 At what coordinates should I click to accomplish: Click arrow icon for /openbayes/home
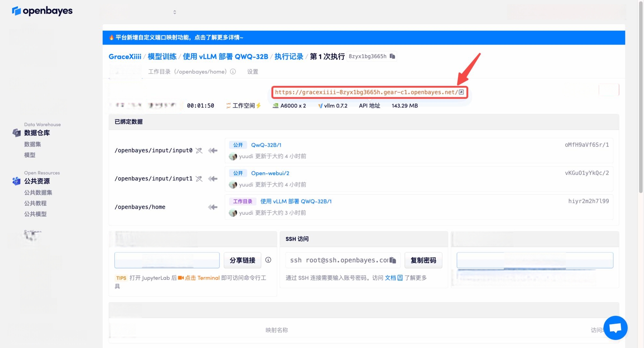tap(213, 207)
